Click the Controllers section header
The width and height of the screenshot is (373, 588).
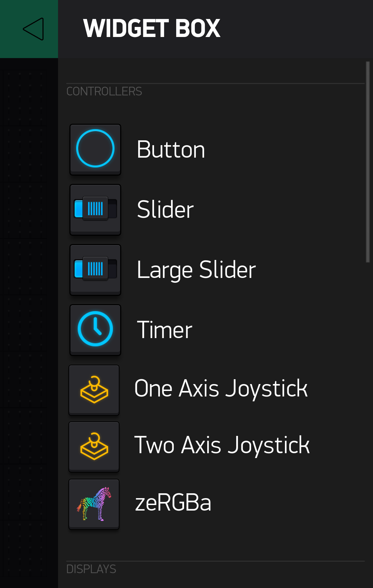(x=104, y=91)
